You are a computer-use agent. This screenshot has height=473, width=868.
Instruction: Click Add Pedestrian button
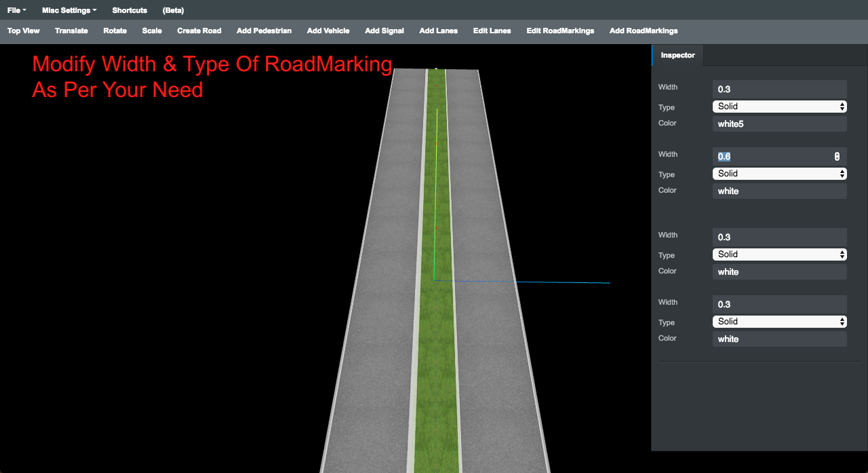pos(264,31)
